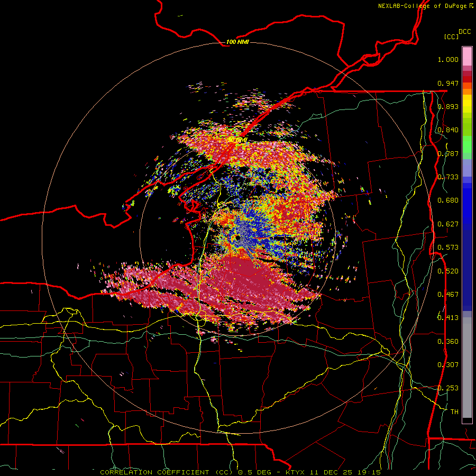Click the 19:15 timestamp in the caption
Screen dimensions: 476x476
pos(370,472)
